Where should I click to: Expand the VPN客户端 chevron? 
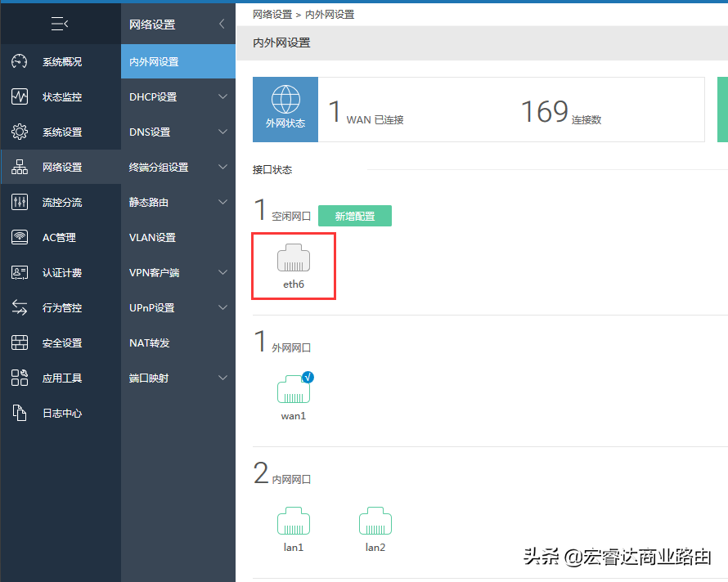click(x=222, y=272)
